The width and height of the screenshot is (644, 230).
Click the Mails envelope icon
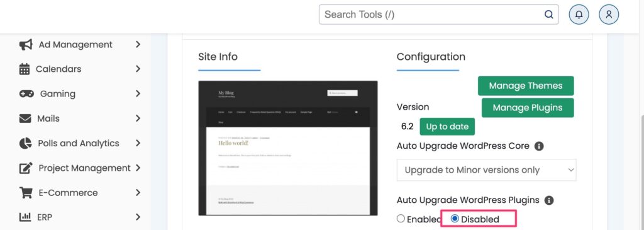click(x=25, y=118)
